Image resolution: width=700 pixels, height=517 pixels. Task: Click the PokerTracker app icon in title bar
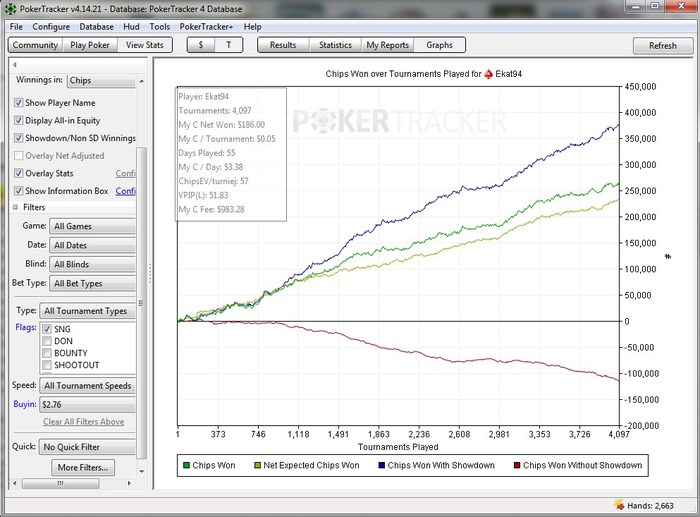[x=10, y=8]
